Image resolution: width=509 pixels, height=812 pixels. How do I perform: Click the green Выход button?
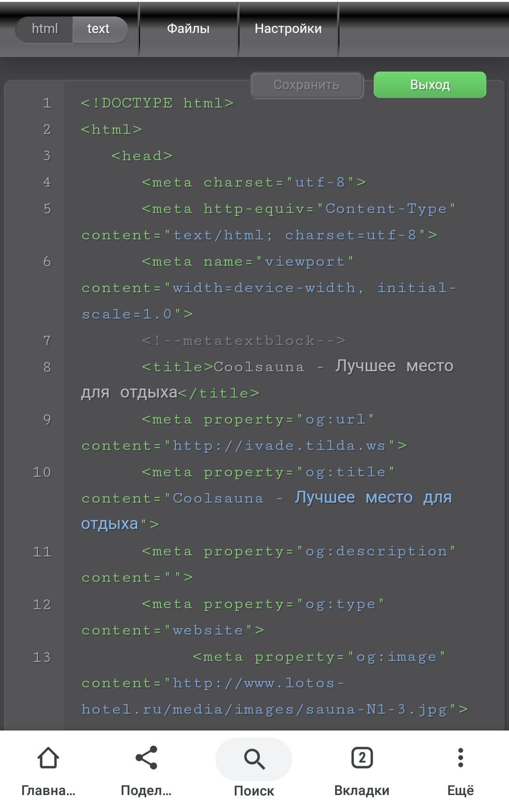point(430,85)
